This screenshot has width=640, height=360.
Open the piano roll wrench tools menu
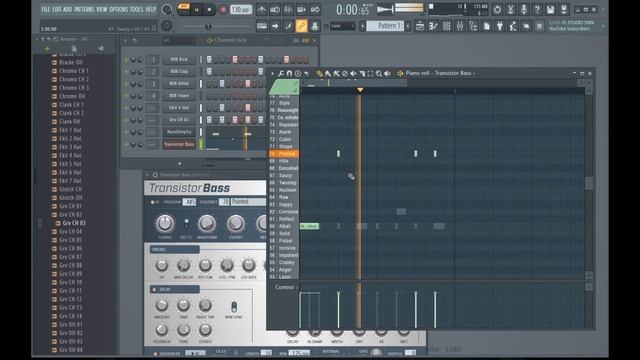[x=281, y=73]
